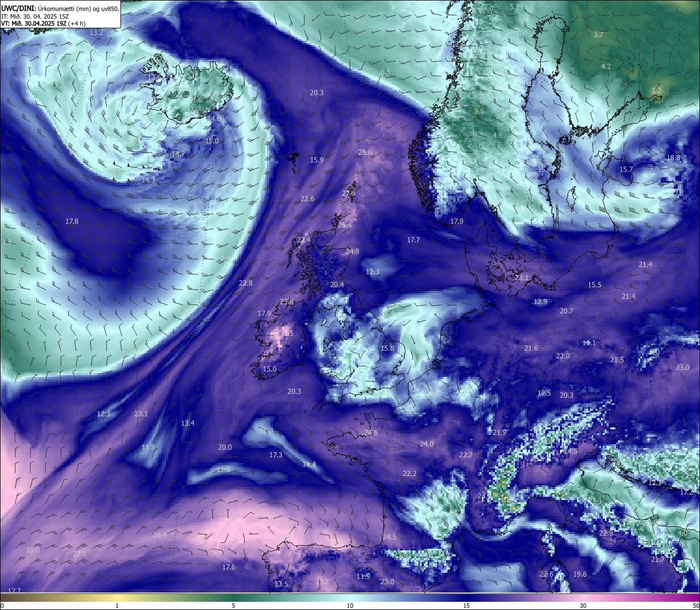The height and width of the screenshot is (610, 700).
Task: Click the UWC/DINI title label
Action: 19,9
